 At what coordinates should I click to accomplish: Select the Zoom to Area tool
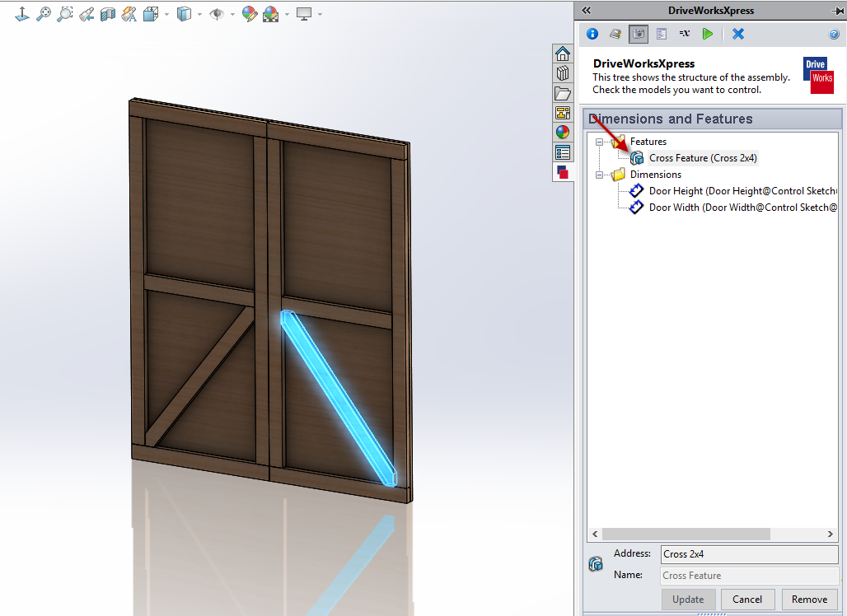pos(65,14)
